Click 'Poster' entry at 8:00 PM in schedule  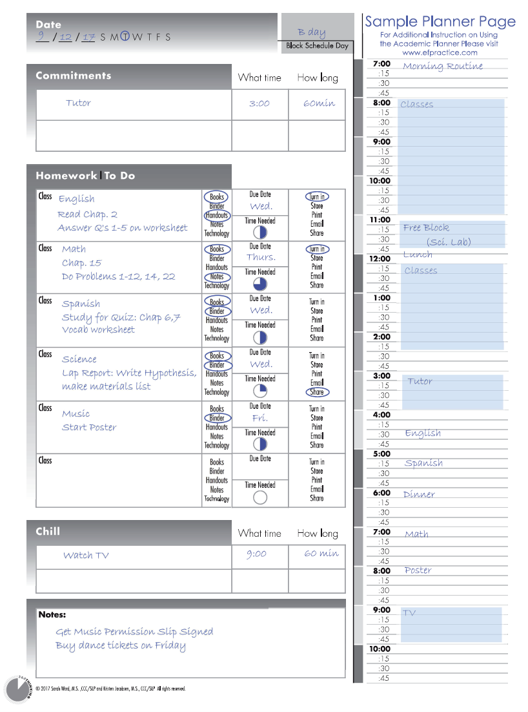tap(418, 570)
